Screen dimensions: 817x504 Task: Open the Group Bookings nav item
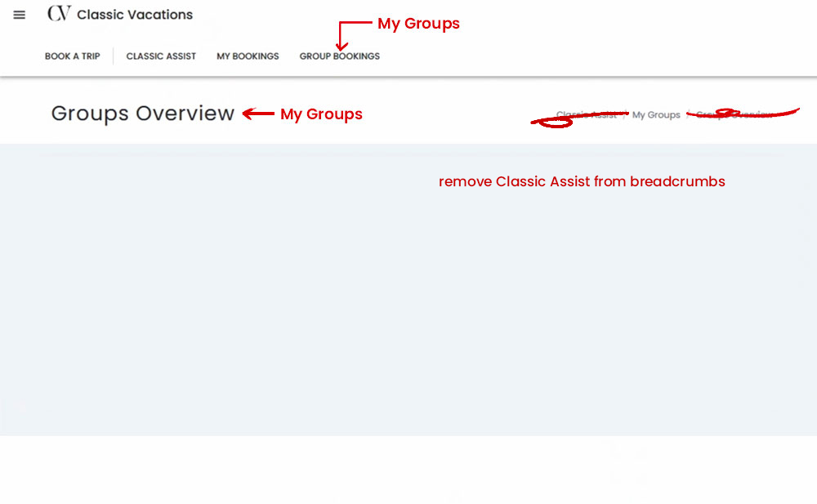339,56
